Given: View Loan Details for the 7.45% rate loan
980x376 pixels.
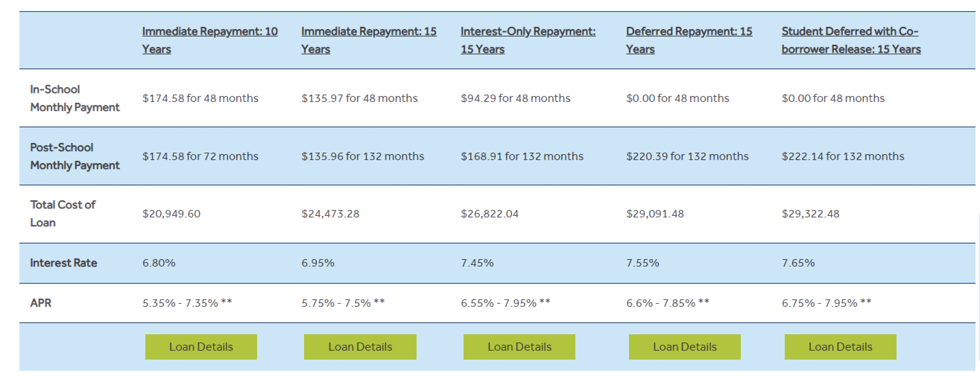Looking at the screenshot, I should [x=519, y=347].
